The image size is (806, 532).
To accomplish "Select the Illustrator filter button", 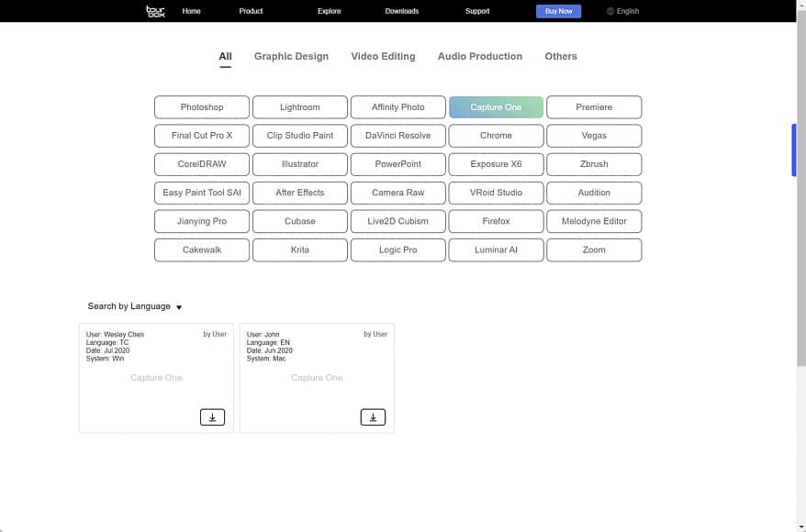I will pyautogui.click(x=300, y=164).
